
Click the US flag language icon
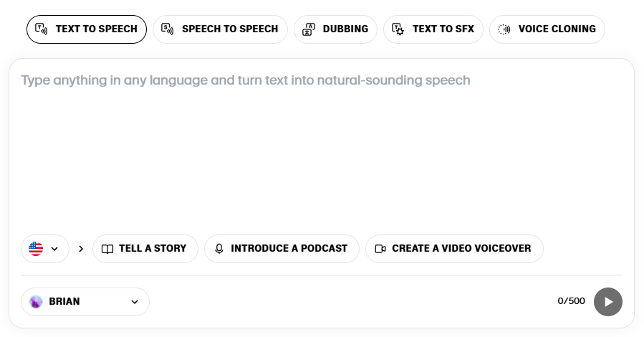coord(36,249)
